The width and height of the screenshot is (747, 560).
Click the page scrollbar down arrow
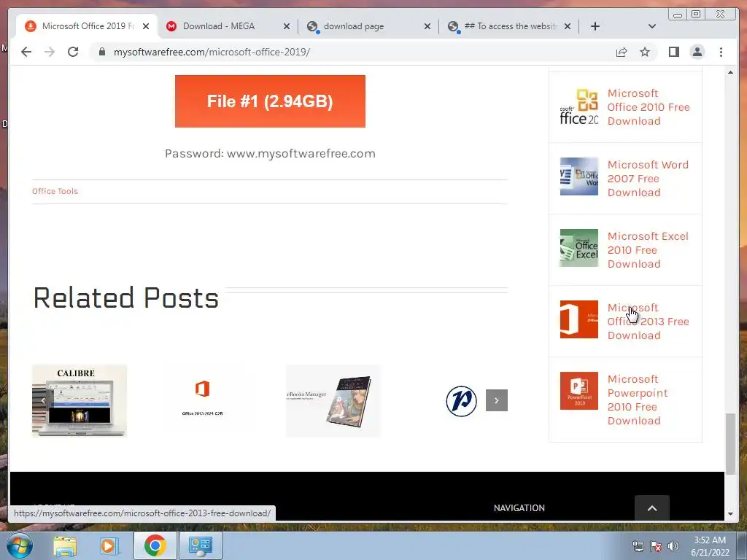[730, 514]
